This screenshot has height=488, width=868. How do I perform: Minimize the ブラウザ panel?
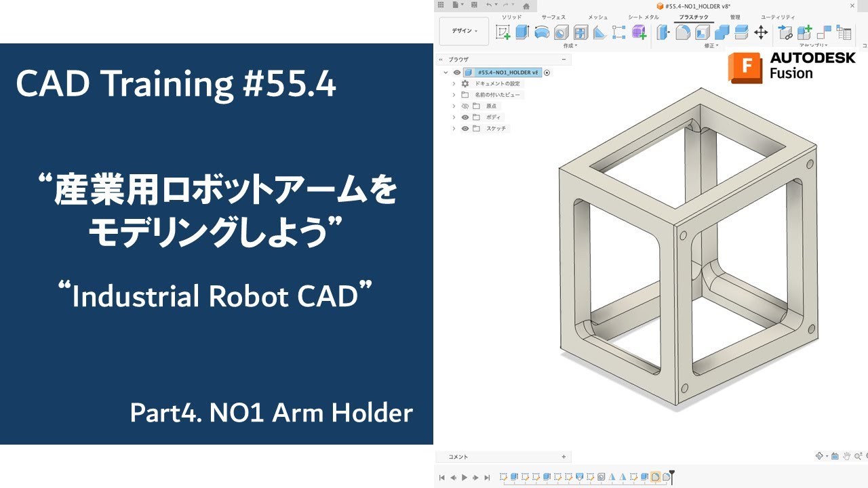coord(564,60)
